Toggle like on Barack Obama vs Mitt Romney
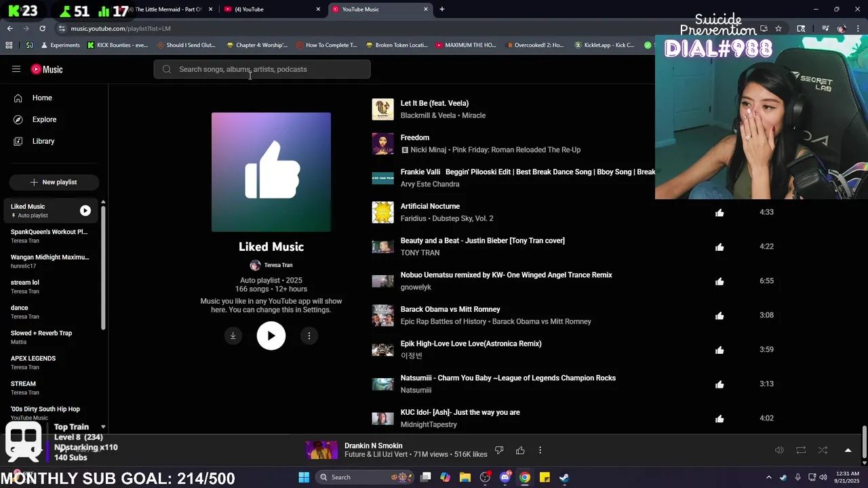 [719, 316]
